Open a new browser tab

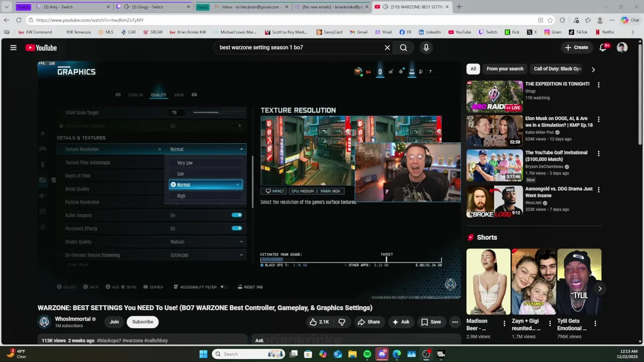(459, 7)
